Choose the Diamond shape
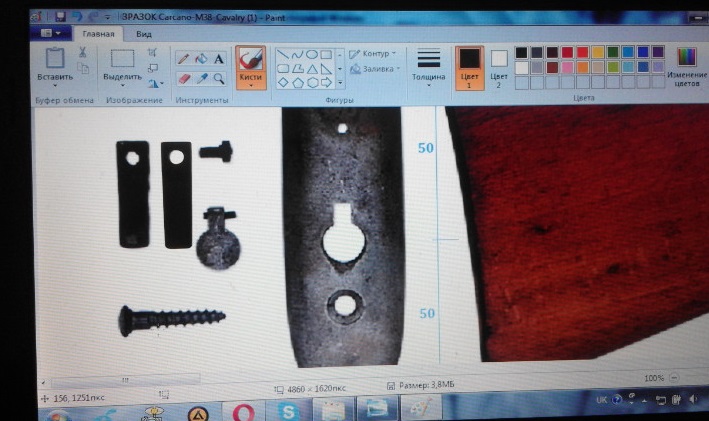Screen dimensions: 709x421 (283, 82)
